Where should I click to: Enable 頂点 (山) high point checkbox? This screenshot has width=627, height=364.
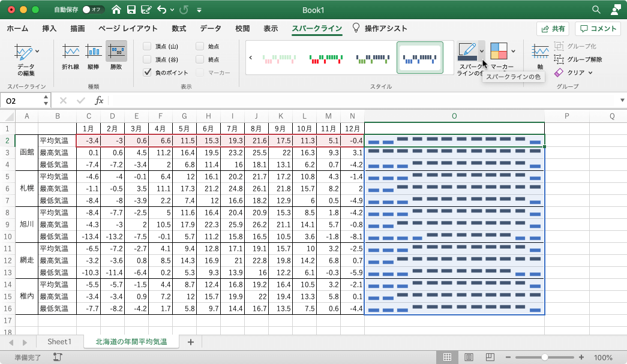[147, 46]
